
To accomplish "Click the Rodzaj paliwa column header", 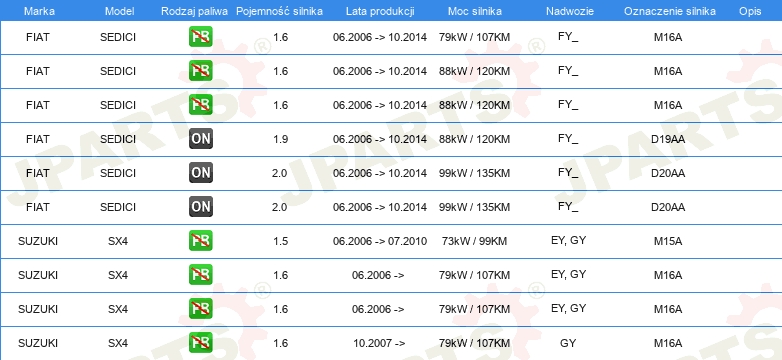I will pyautogui.click(x=195, y=11).
